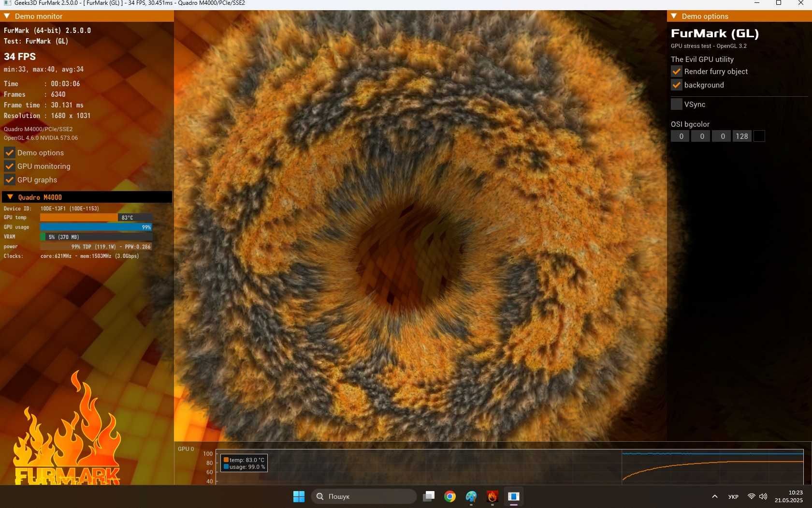Click the FurMark app icon in title bar
Screen dimensions: 812x508
click(x=7, y=3)
